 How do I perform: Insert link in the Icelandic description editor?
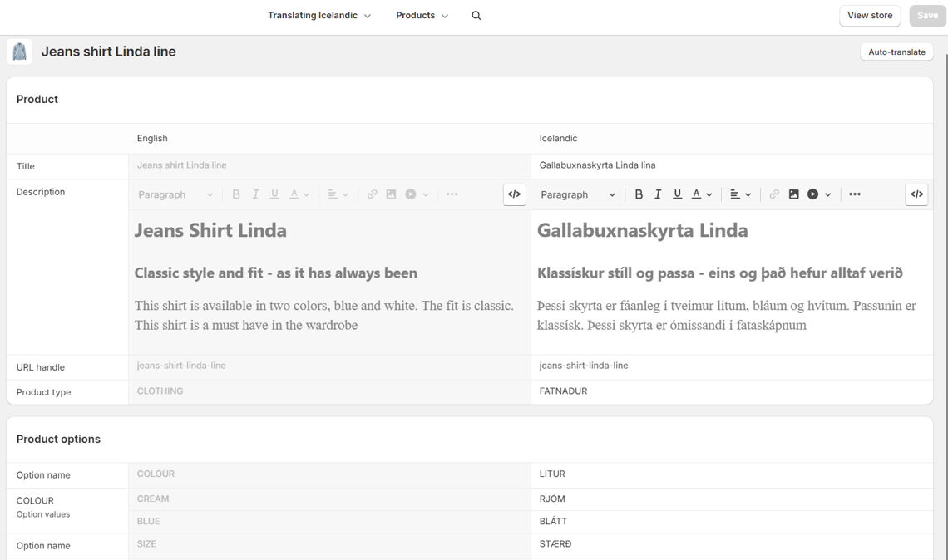774,194
